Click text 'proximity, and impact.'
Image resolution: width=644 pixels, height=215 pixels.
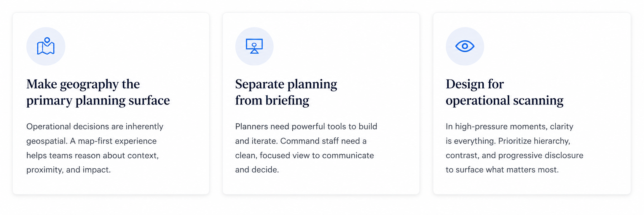pos(68,170)
